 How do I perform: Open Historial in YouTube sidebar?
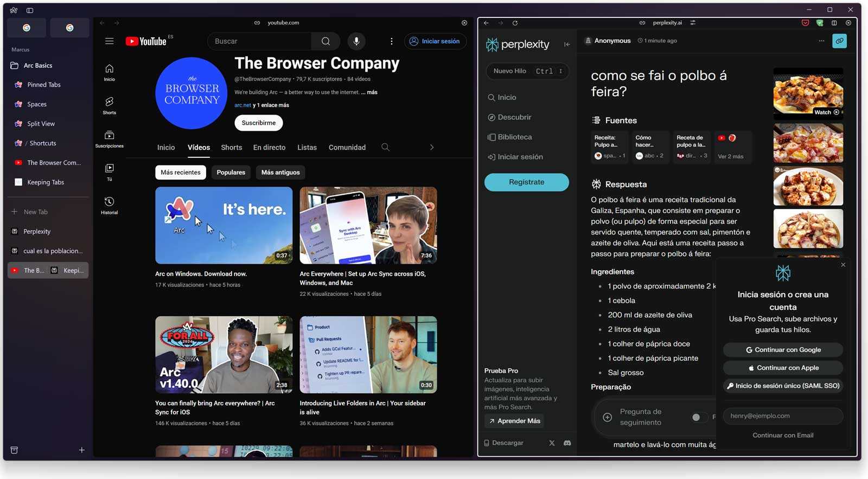click(x=109, y=206)
